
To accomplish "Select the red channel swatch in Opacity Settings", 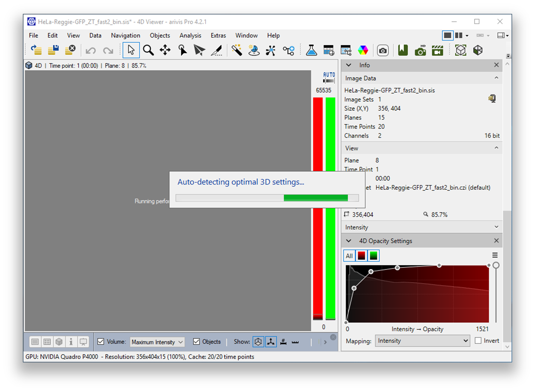I will pyautogui.click(x=361, y=255).
